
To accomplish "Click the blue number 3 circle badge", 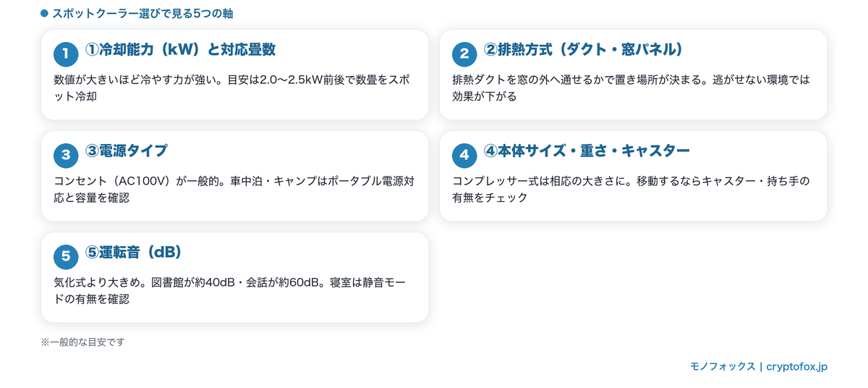I will click(66, 155).
